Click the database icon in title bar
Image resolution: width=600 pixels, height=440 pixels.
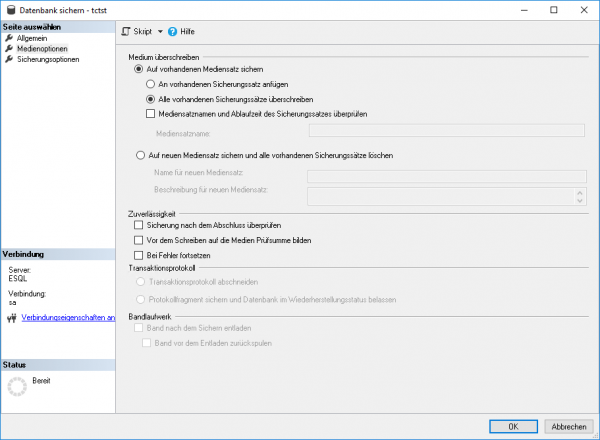click(x=10, y=9)
